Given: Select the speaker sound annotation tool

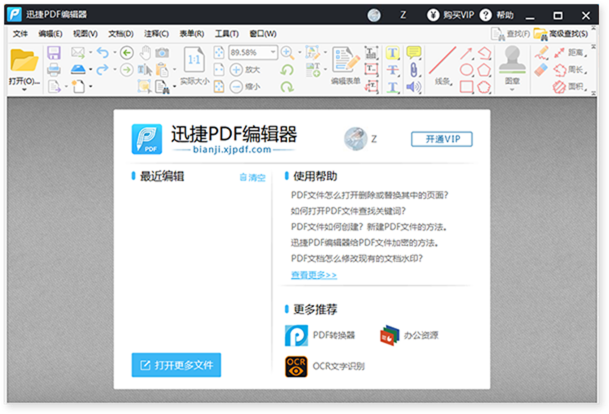Looking at the screenshot, I should [x=414, y=87].
